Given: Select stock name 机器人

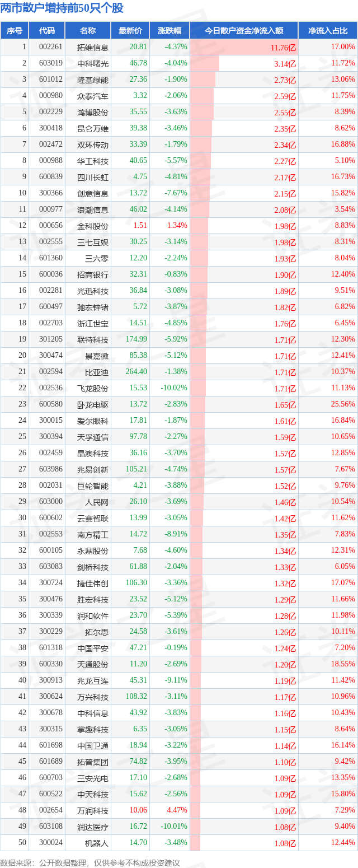Looking at the screenshot, I should pyautogui.click(x=97, y=843).
